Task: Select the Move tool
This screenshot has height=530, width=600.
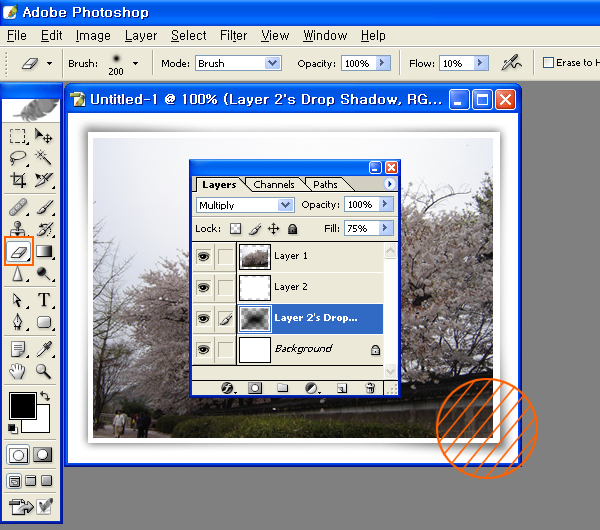Action: (43, 136)
